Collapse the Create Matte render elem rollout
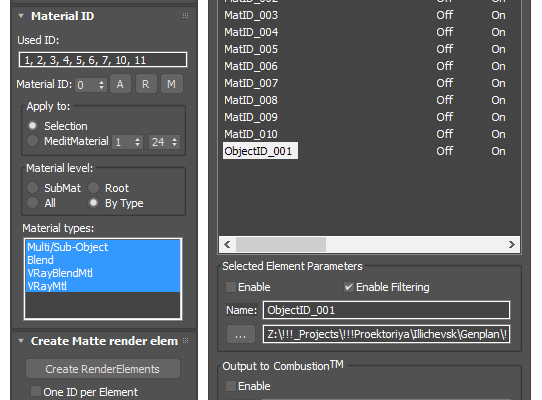542x400 pixels. [21, 341]
